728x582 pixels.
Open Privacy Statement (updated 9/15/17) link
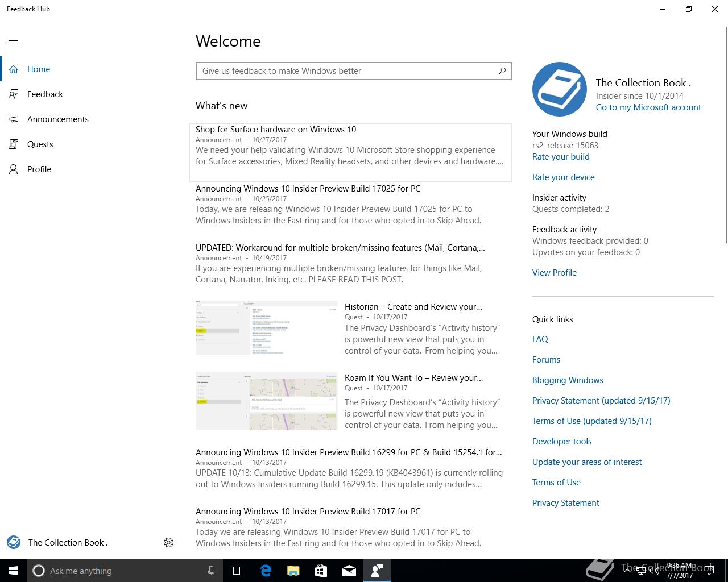[601, 401]
